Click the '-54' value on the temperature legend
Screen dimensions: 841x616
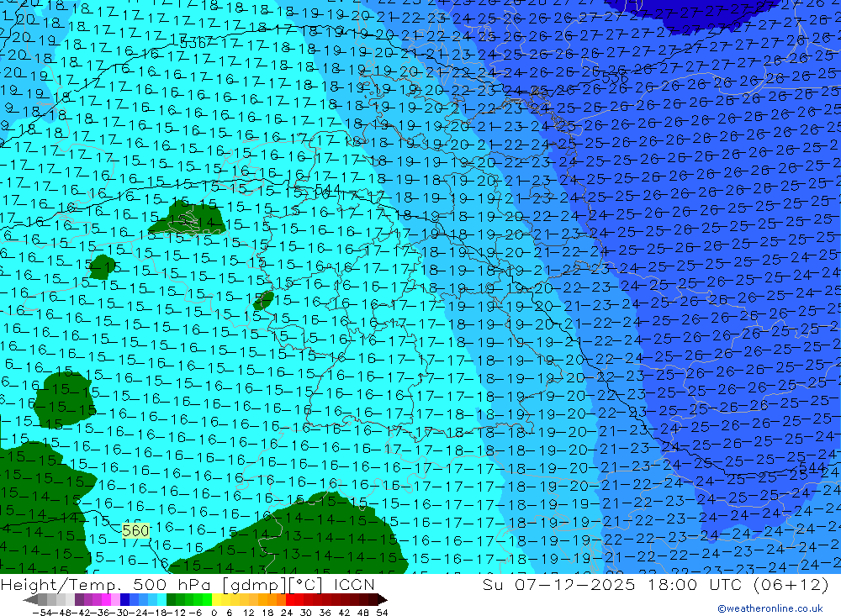[42, 613]
